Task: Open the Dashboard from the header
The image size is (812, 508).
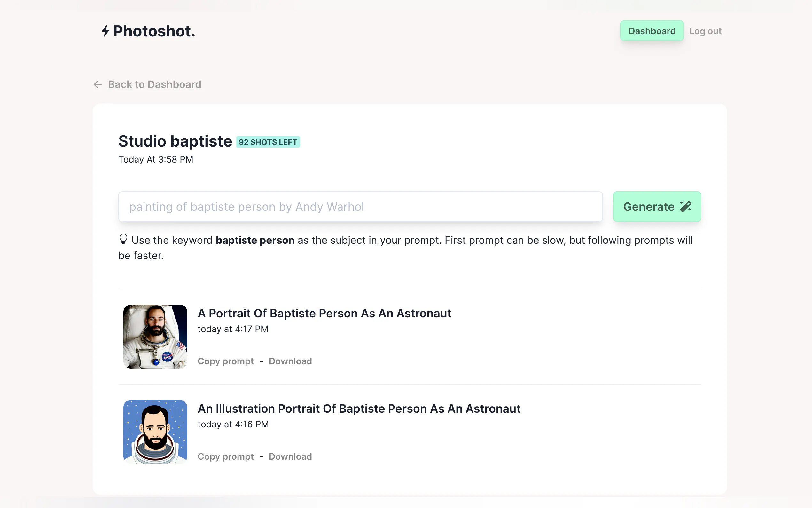Action: [652, 31]
